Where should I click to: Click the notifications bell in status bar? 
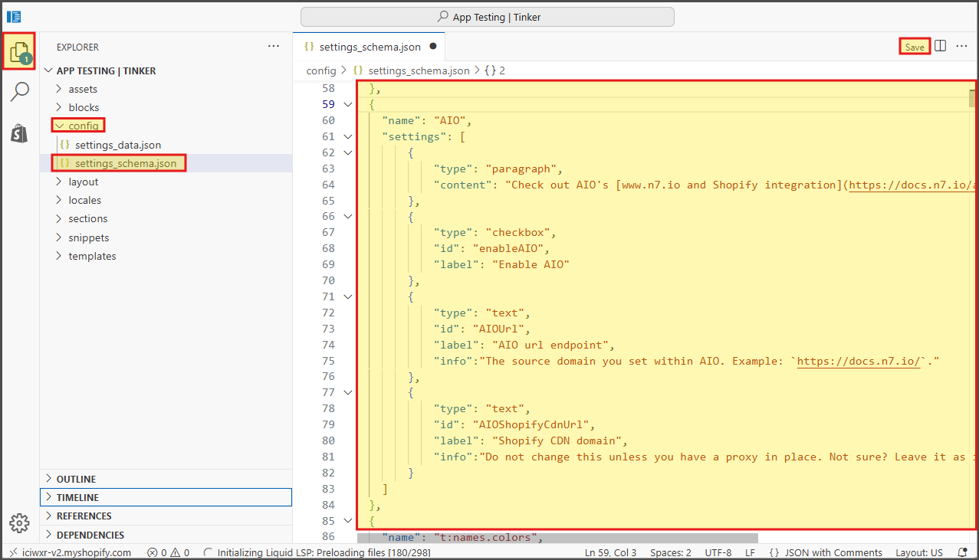click(x=963, y=552)
